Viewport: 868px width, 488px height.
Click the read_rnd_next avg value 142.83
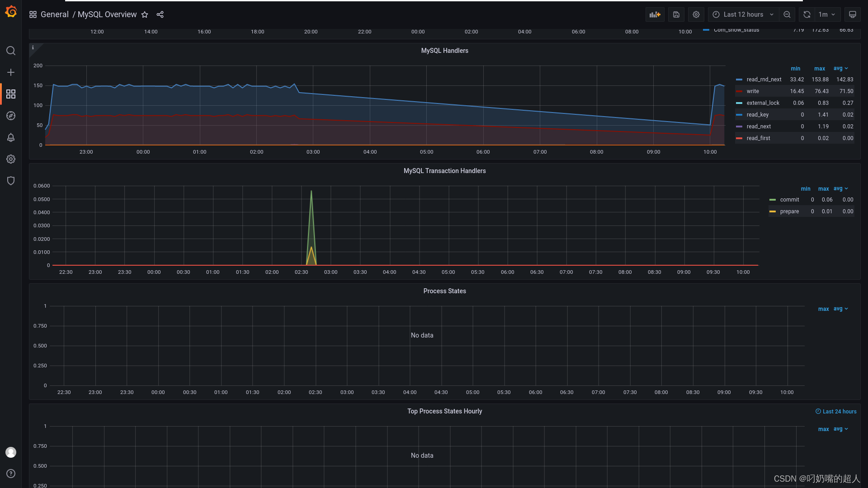(844, 80)
